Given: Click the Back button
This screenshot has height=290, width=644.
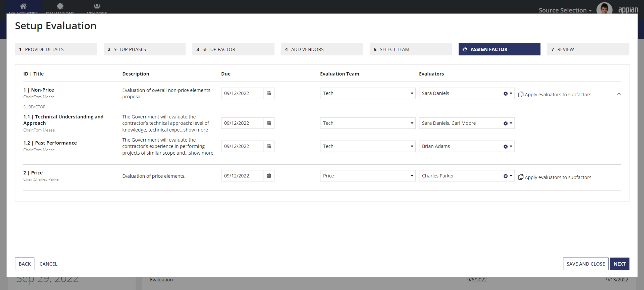Looking at the screenshot, I should point(24,264).
